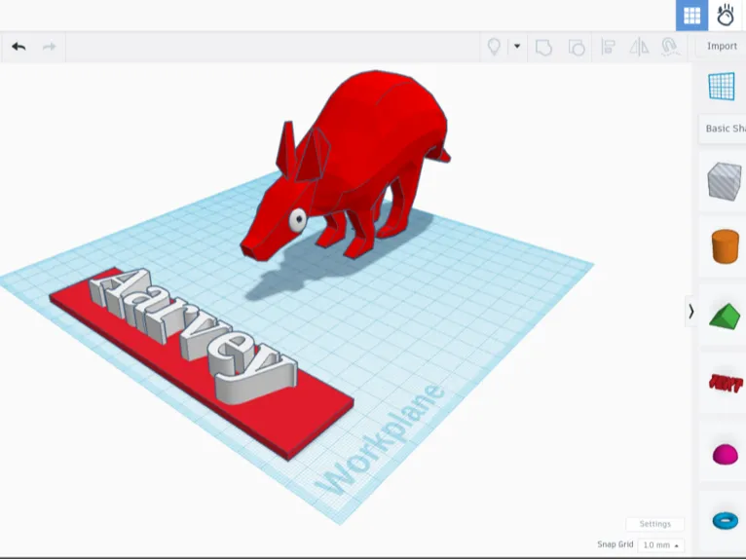Select the Workplane tool icon

point(722,86)
